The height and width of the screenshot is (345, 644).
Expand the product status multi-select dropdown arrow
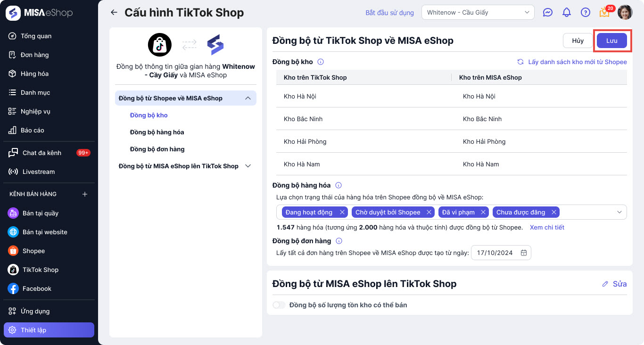tap(619, 212)
